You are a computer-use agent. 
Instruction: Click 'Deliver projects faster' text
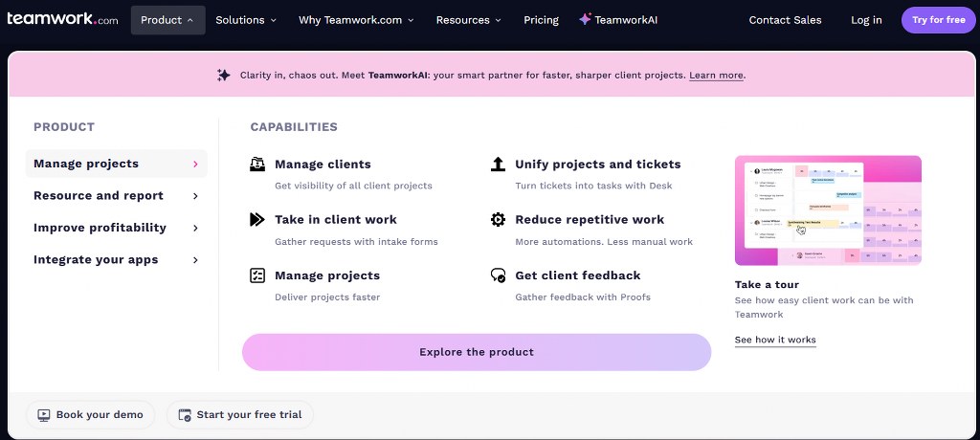click(327, 297)
